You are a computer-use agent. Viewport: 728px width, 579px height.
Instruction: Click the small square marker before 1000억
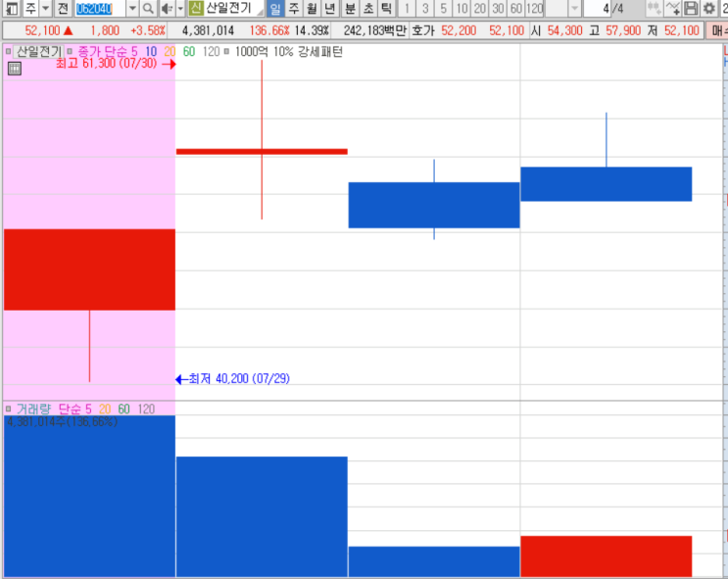pos(226,51)
